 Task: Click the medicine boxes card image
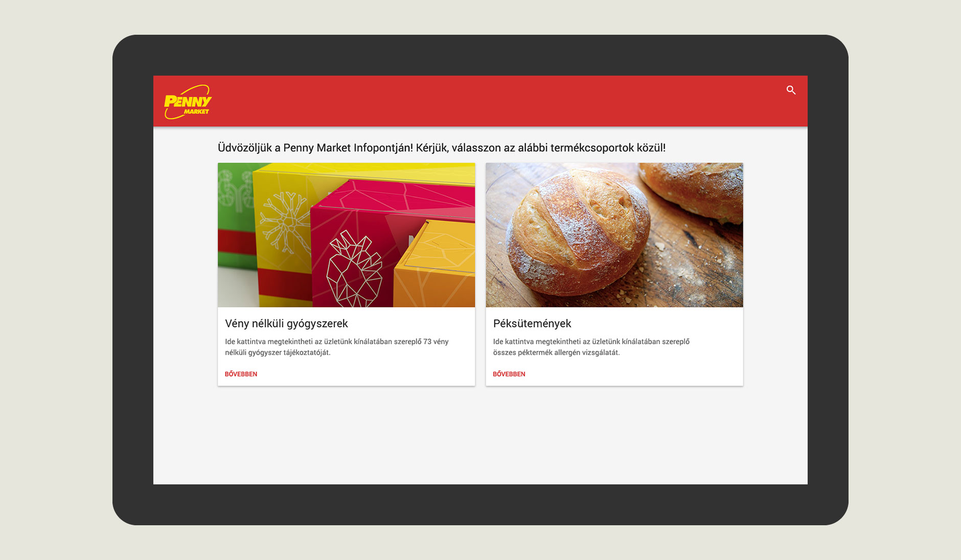[x=347, y=235]
